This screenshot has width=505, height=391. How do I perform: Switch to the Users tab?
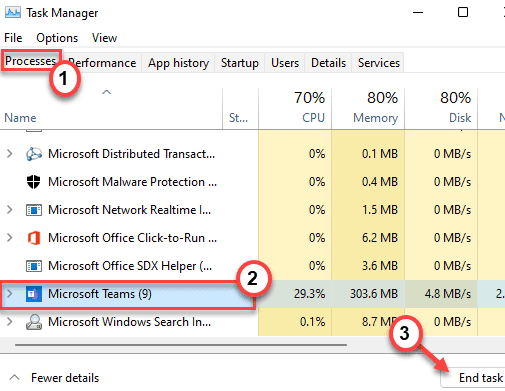pyautogui.click(x=285, y=63)
